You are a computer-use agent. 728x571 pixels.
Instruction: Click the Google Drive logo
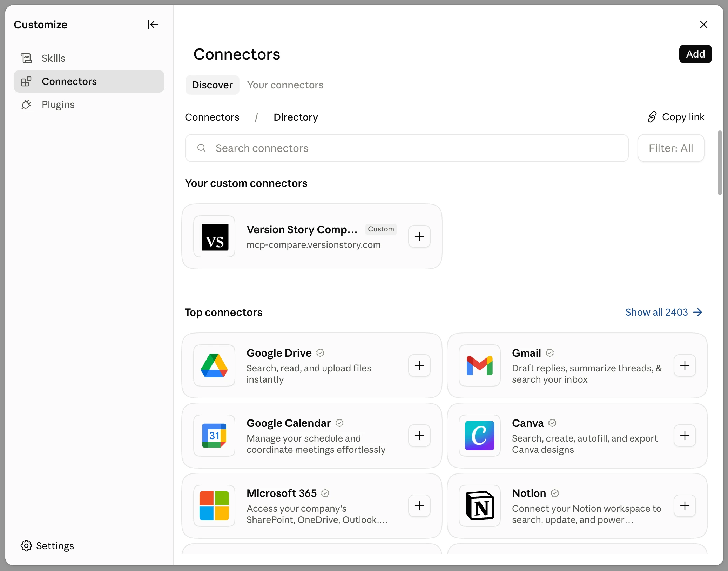[x=214, y=365]
